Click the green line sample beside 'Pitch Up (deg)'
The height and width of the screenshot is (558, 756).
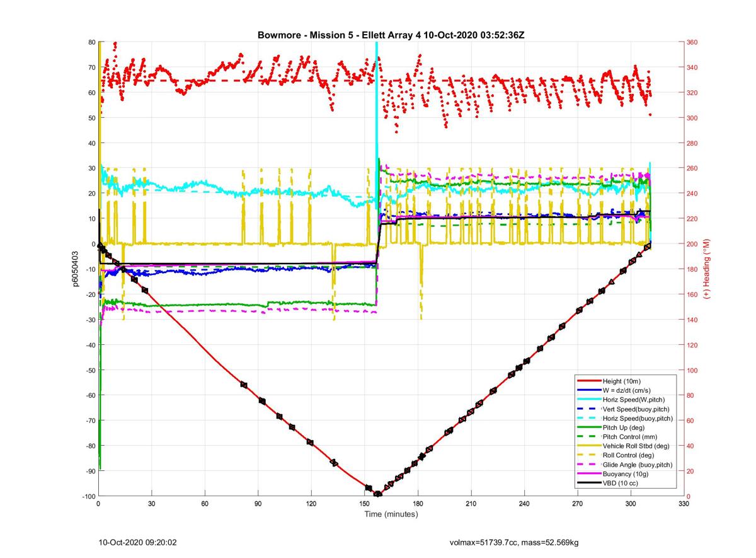click(x=589, y=427)
